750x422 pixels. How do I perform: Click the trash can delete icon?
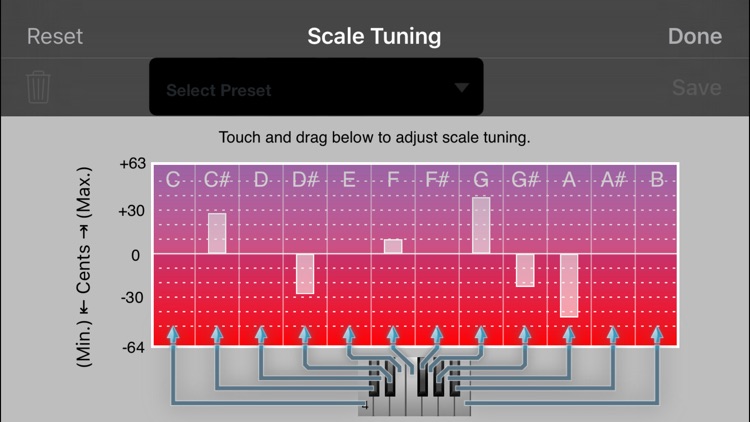pos(38,87)
